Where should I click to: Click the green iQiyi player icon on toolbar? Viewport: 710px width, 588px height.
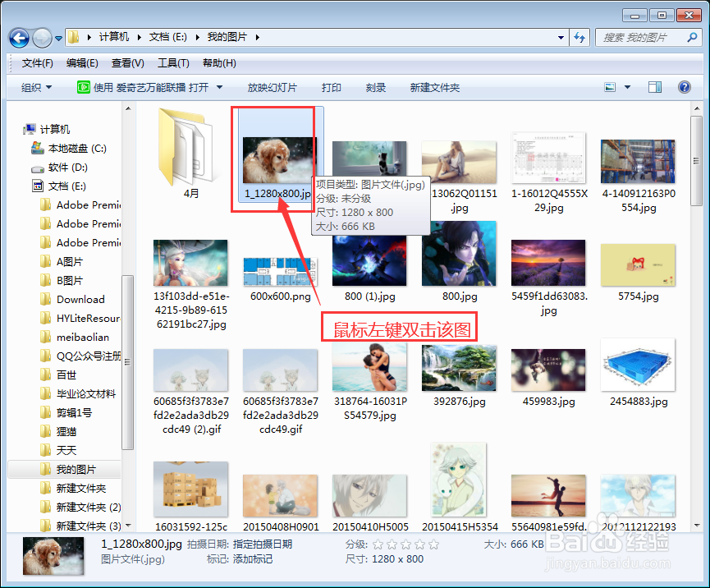pos(83,86)
